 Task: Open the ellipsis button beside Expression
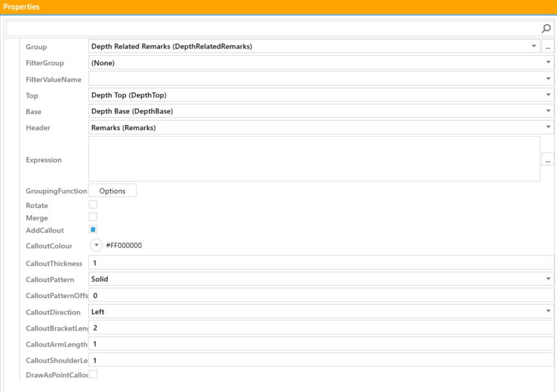547,159
